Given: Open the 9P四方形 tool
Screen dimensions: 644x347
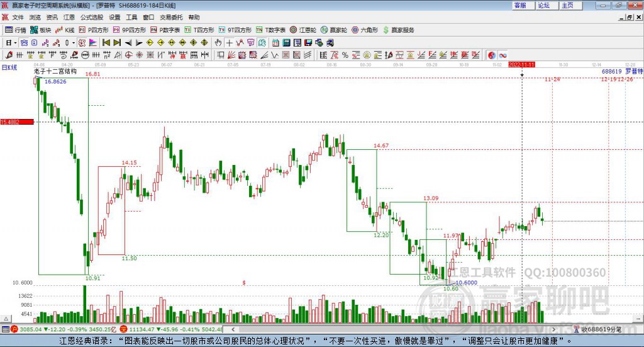Looking at the screenshot, I should 129,30.
